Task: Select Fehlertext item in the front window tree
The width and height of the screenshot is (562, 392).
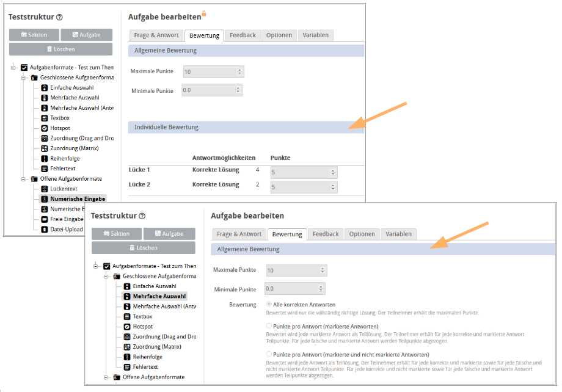Action: pyautogui.click(x=146, y=367)
